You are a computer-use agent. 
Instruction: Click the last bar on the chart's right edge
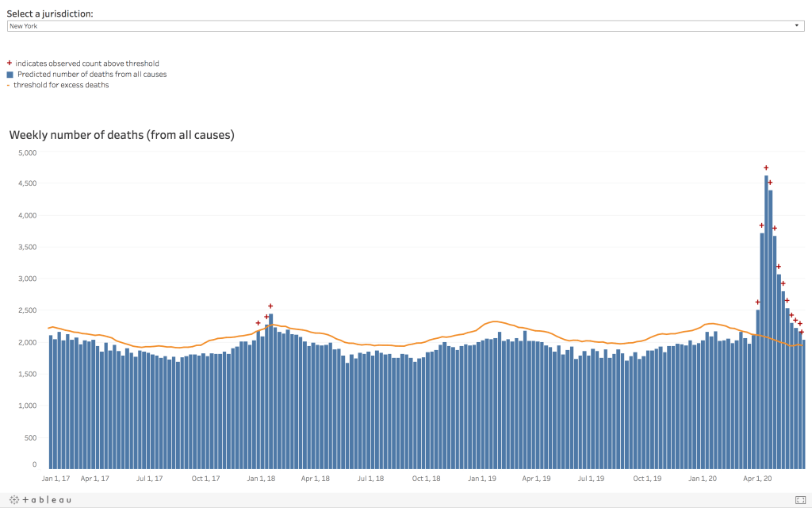[803, 403]
